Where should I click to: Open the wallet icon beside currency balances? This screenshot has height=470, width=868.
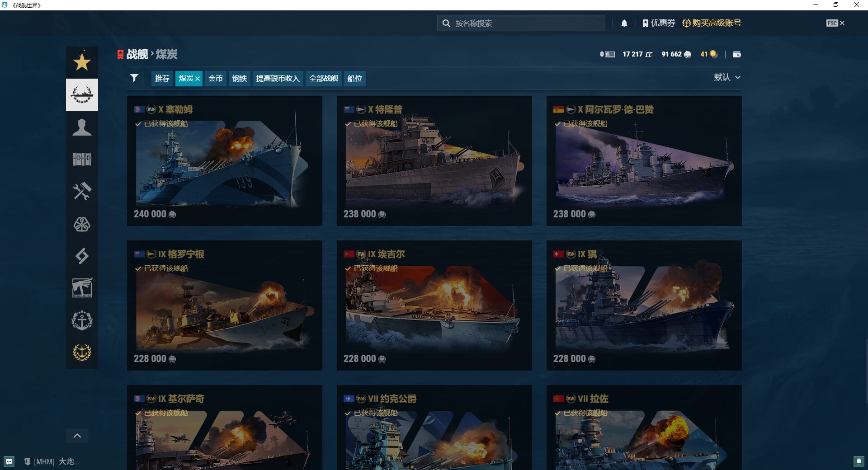[736, 54]
